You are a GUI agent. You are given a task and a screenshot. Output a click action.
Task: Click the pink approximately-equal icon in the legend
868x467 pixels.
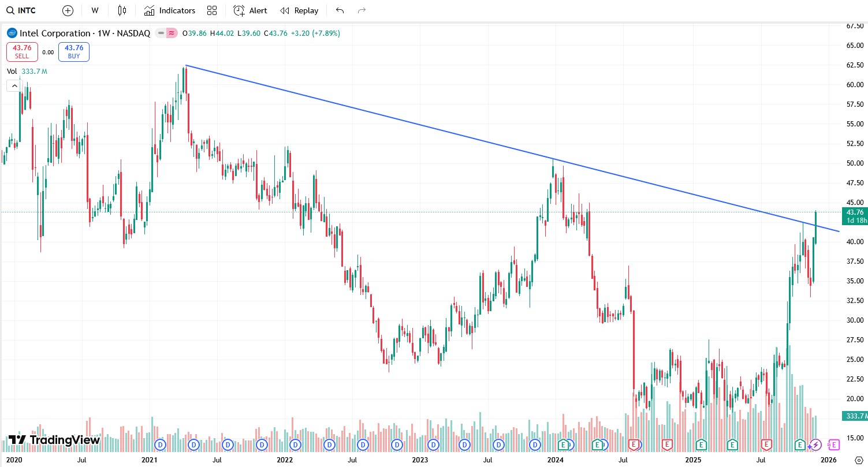tap(172, 33)
